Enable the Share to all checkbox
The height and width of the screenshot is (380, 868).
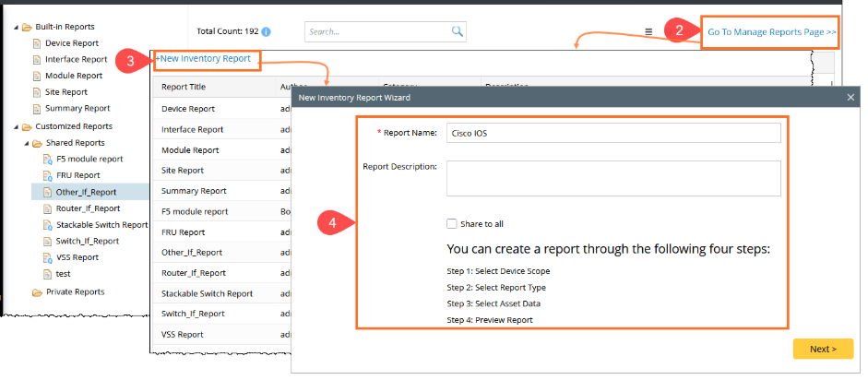click(x=452, y=223)
